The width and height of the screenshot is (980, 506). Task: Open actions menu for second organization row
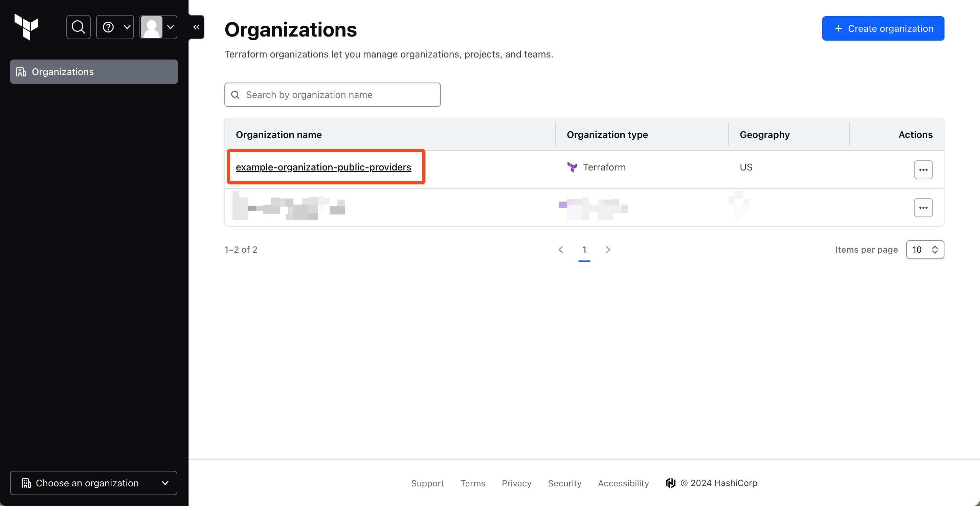click(x=923, y=208)
